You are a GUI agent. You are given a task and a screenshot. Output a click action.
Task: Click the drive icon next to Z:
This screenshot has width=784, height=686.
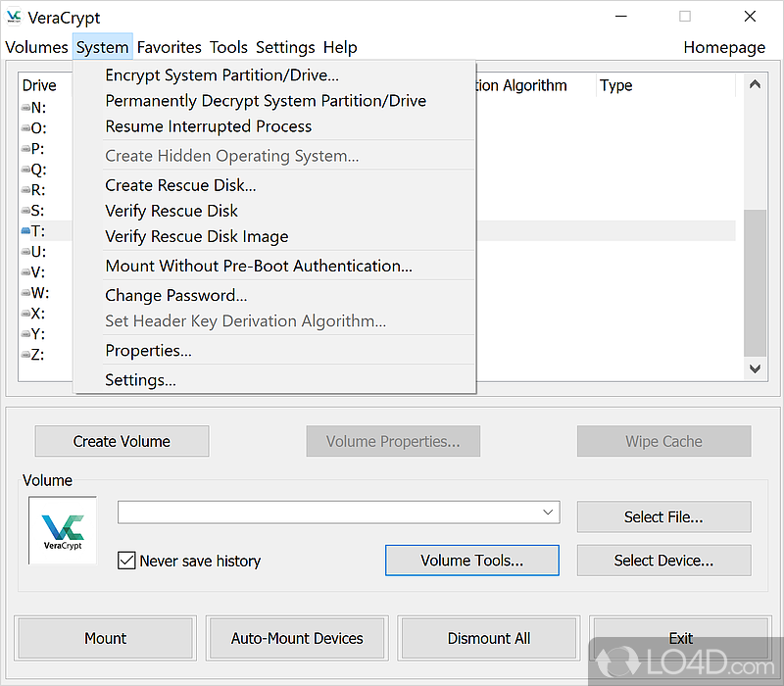[x=25, y=355]
